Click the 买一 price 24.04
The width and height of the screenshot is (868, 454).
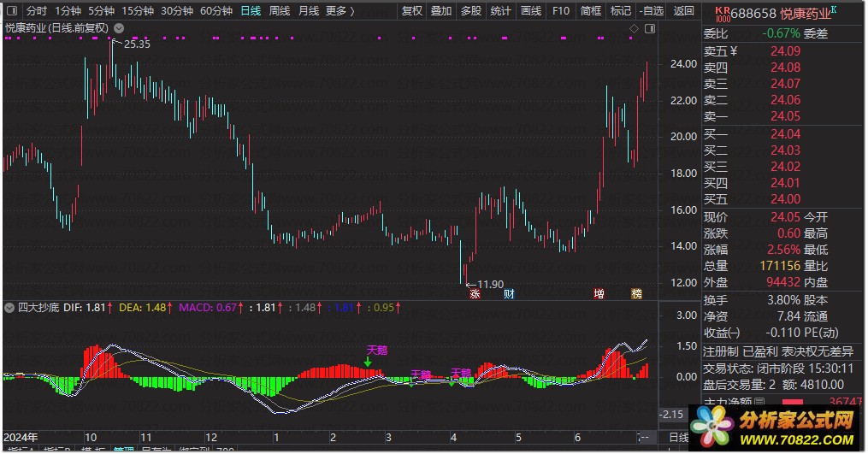(x=786, y=134)
